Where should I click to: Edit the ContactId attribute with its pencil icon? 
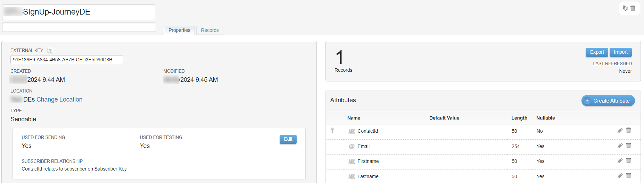pos(620,130)
